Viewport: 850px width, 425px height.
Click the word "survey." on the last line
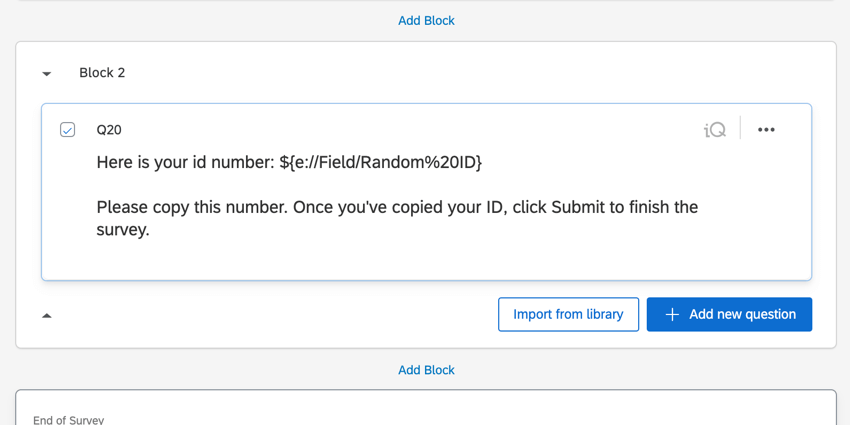(x=123, y=229)
